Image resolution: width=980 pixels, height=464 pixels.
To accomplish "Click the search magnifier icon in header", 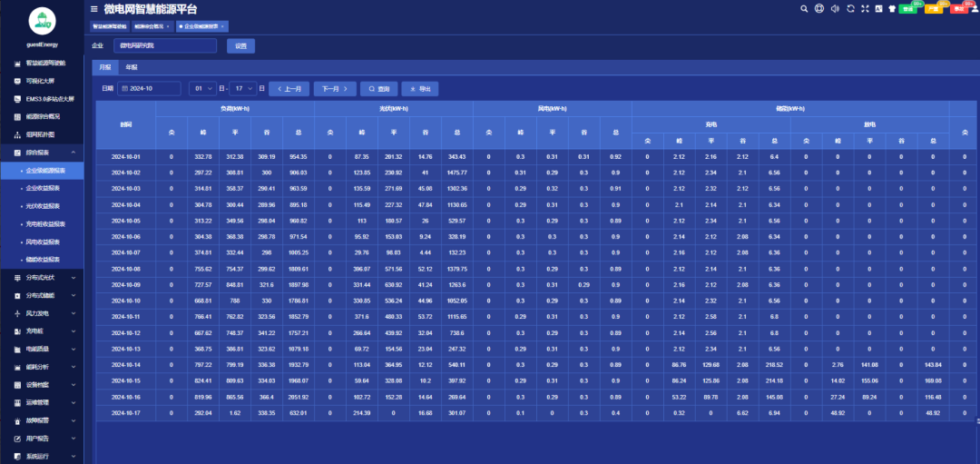I will [804, 8].
